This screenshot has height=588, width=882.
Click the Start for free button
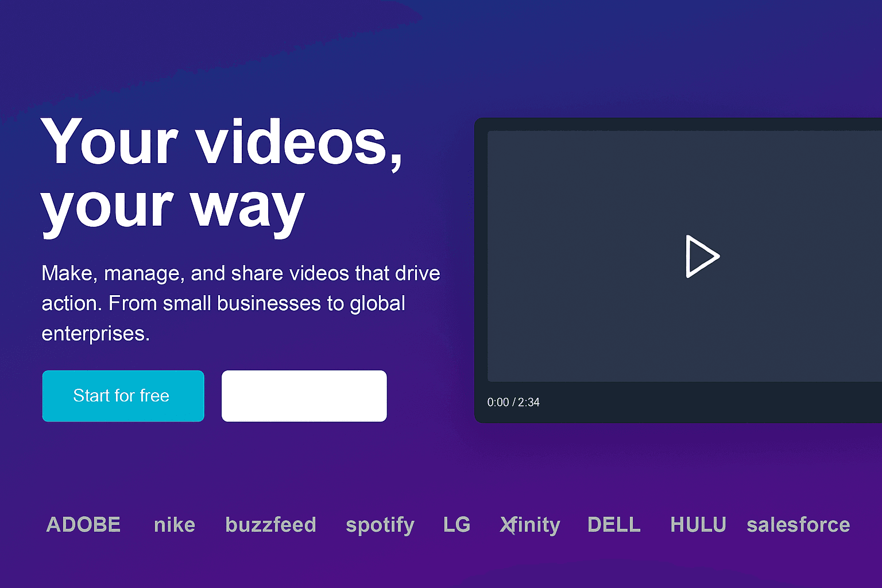pos(123,396)
